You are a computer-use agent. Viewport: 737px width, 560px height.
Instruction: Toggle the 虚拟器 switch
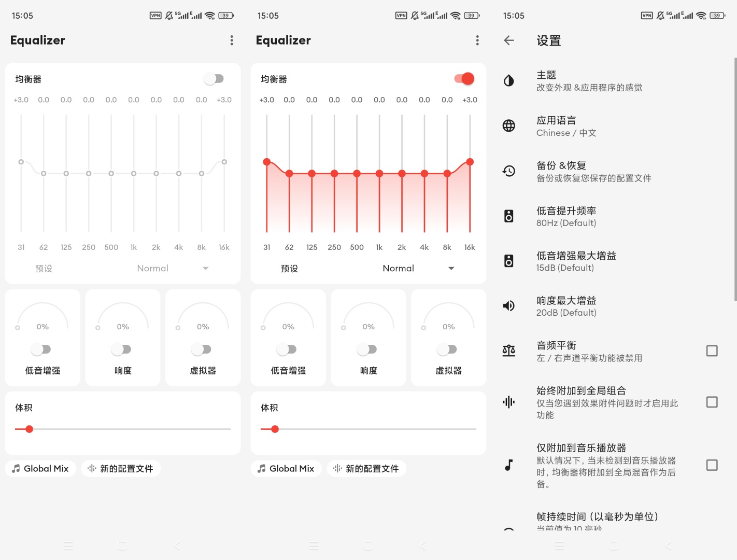click(203, 349)
